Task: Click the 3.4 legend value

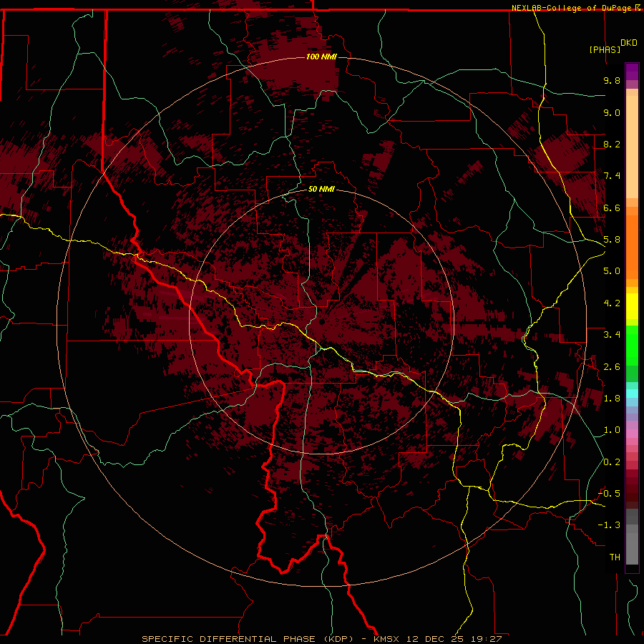Action: pyautogui.click(x=612, y=335)
